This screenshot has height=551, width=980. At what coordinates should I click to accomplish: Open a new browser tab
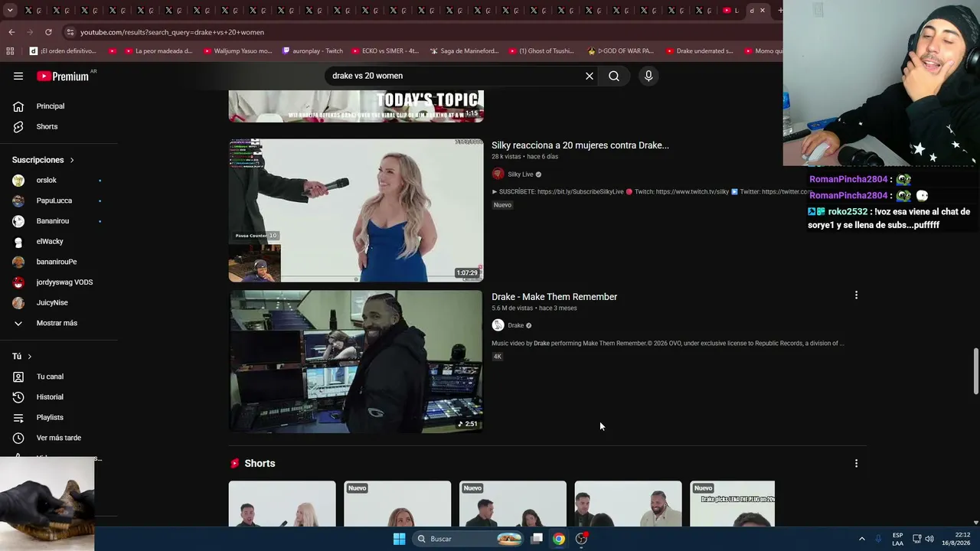[x=779, y=11]
